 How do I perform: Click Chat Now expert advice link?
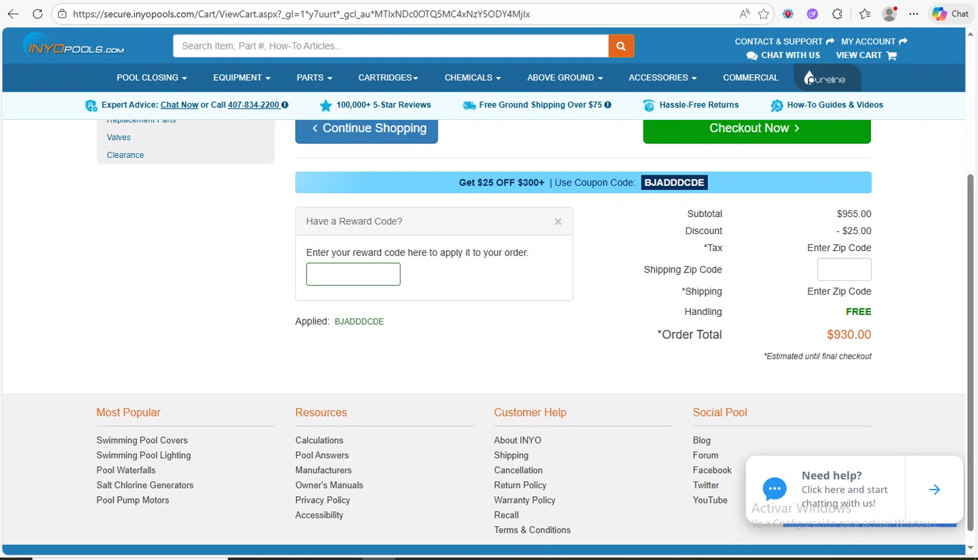coord(179,105)
